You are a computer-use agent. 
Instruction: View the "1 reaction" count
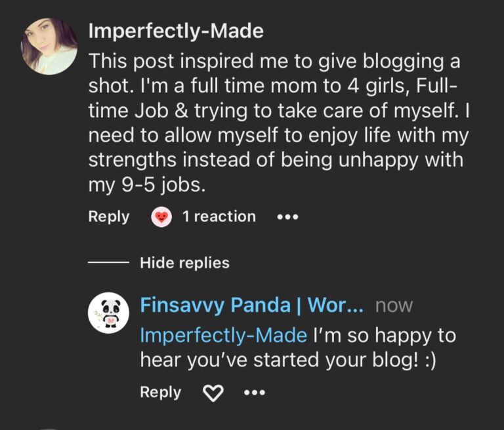[x=219, y=217]
